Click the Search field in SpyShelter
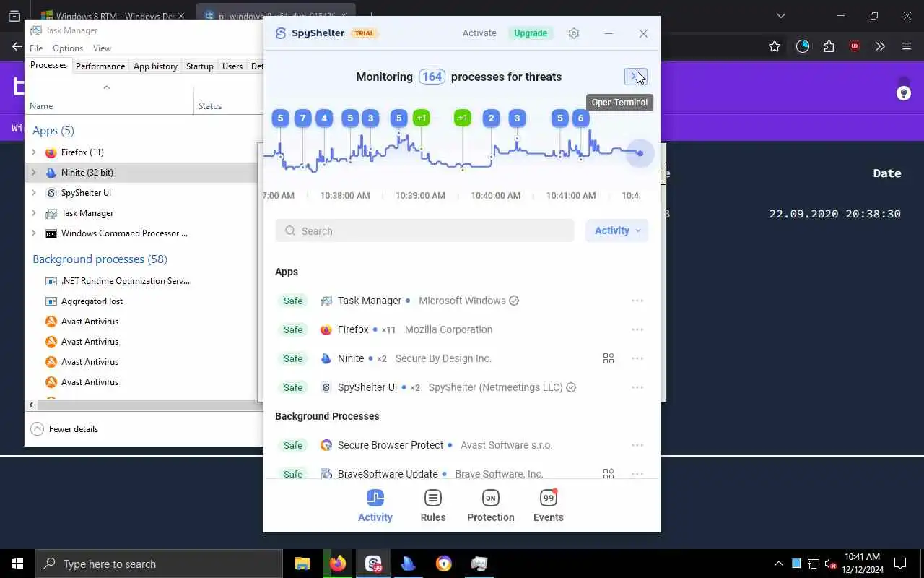Screen dimensions: 924x578 point(424,231)
